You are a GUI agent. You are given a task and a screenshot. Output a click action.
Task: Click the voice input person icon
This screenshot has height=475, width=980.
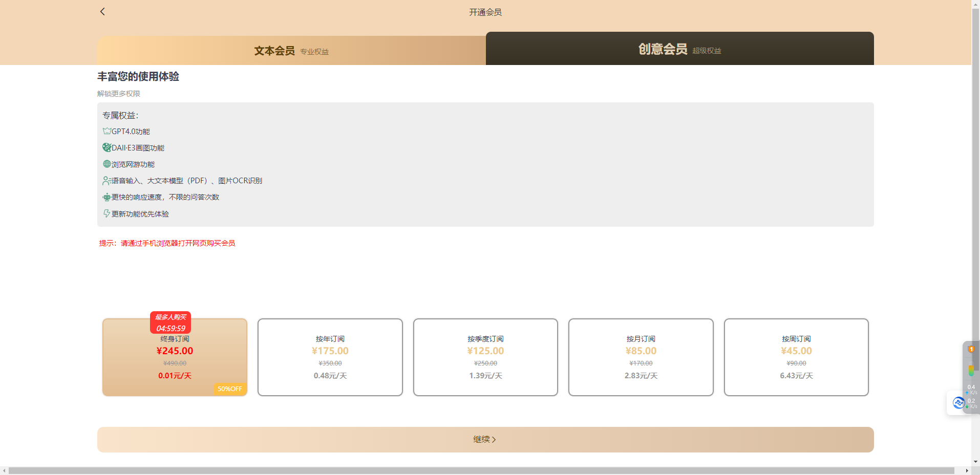106,180
